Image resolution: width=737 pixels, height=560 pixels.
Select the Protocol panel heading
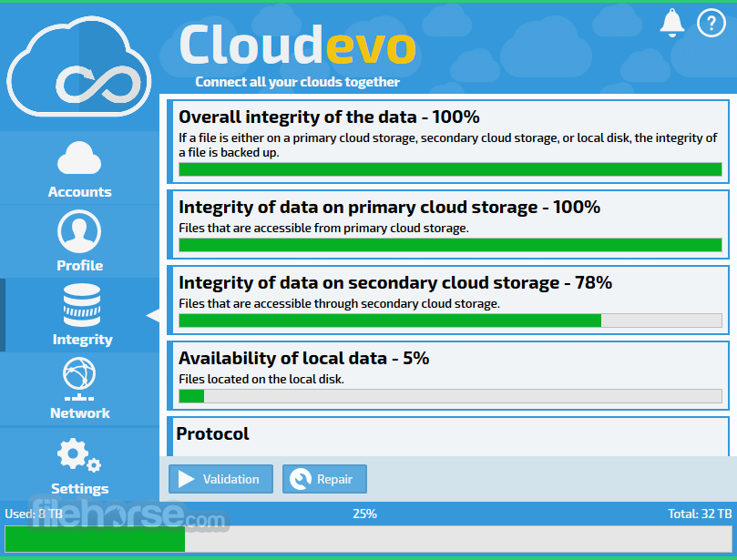212,433
